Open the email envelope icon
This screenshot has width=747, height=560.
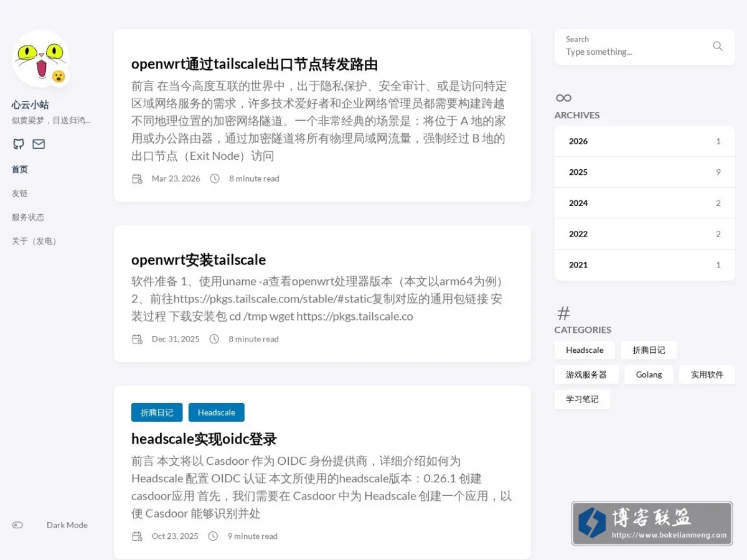(39, 144)
